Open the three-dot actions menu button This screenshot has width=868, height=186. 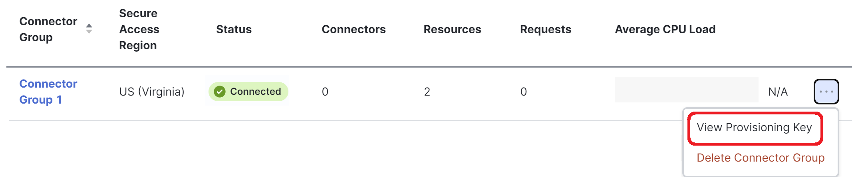pos(826,92)
